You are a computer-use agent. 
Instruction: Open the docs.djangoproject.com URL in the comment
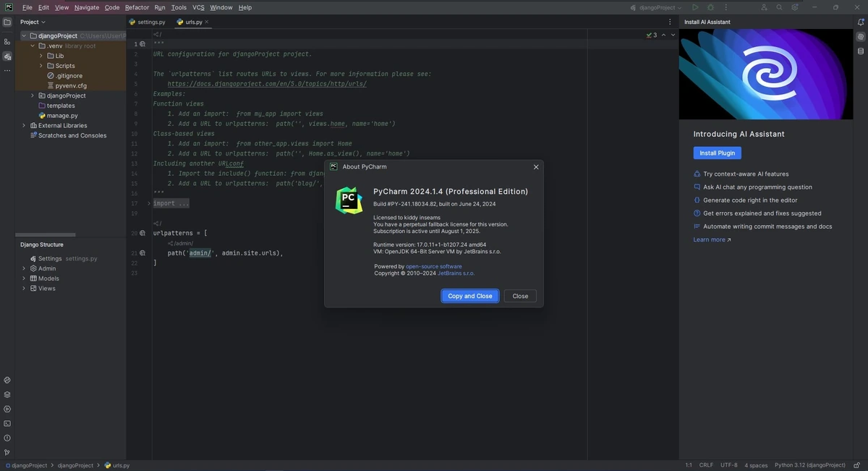point(267,84)
